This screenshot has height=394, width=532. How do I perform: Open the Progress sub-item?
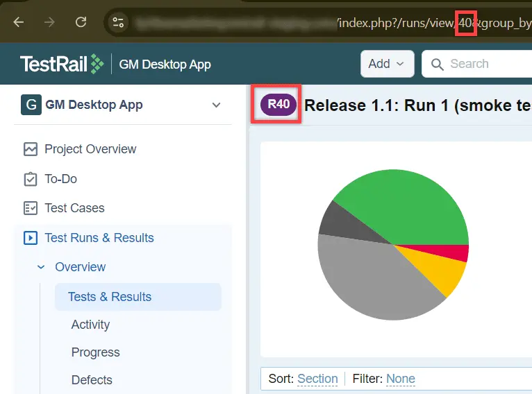tap(96, 352)
